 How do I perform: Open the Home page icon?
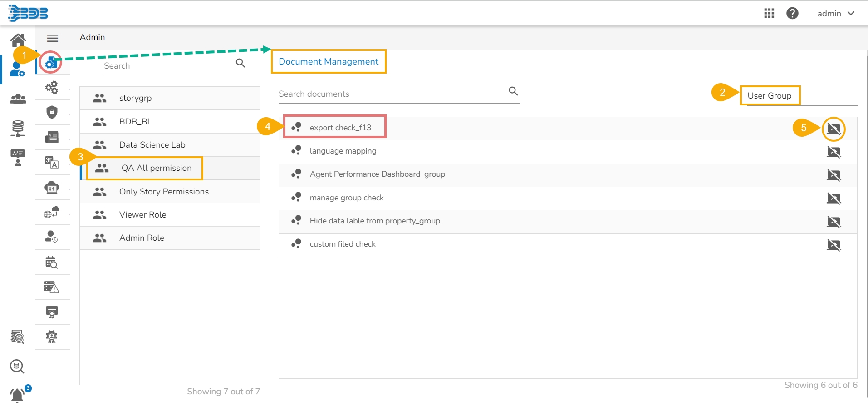tap(18, 40)
